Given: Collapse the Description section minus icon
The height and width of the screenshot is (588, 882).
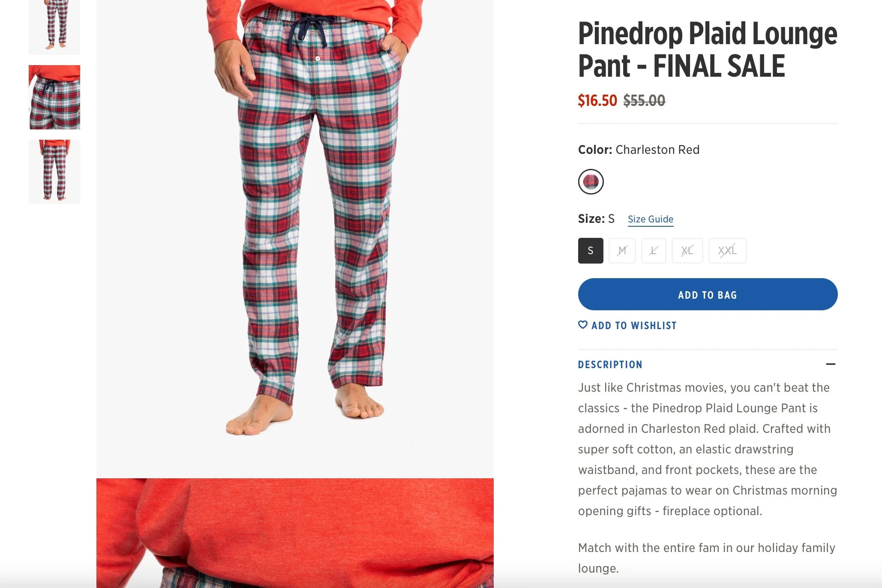Looking at the screenshot, I should pos(830,364).
